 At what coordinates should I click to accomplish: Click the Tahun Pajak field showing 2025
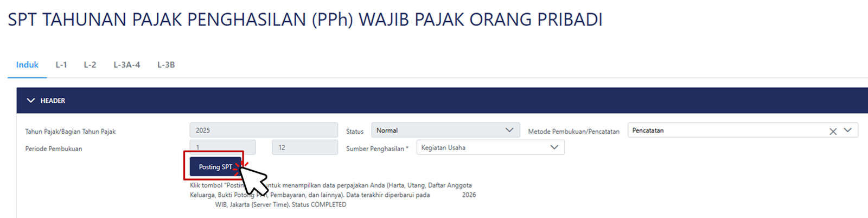(263, 130)
